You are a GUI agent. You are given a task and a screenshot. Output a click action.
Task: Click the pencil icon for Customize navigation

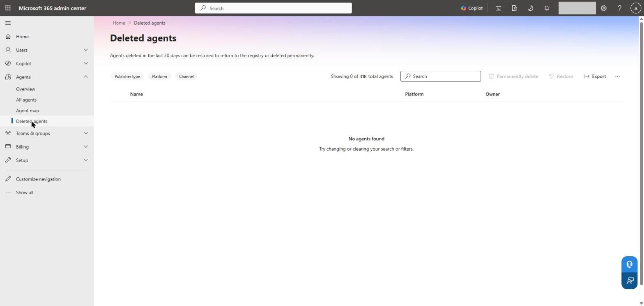coord(8,179)
